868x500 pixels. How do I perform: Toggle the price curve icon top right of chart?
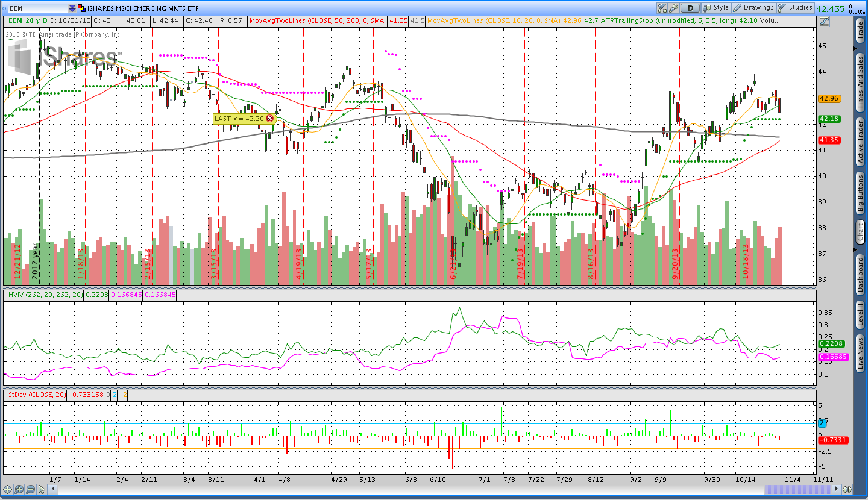pyautogui.click(x=824, y=22)
